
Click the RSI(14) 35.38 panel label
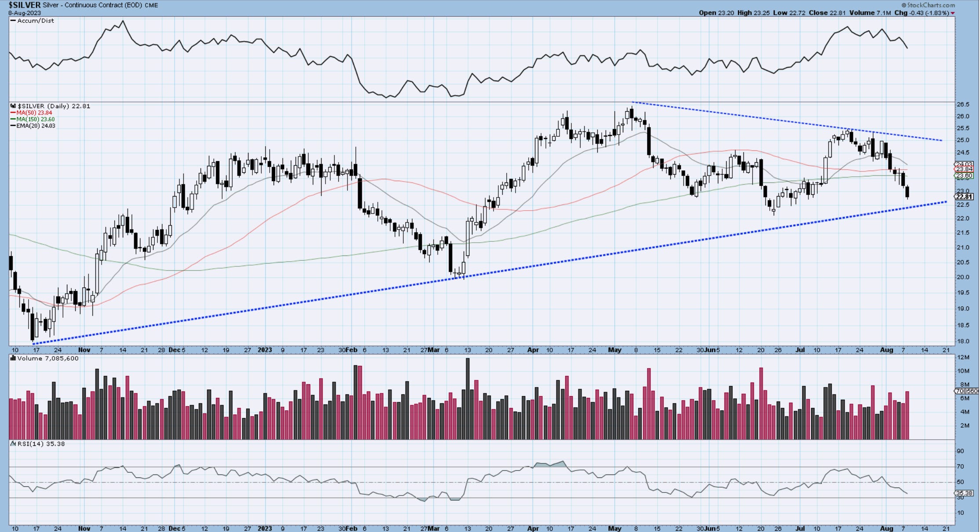[x=40, y=444]
